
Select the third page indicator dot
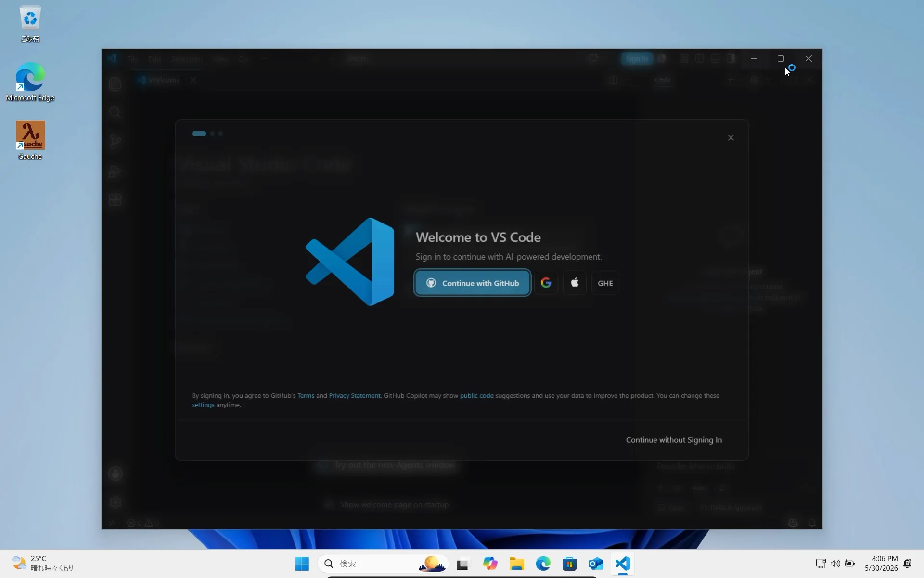pyautogui.click(x=220, y=134)
